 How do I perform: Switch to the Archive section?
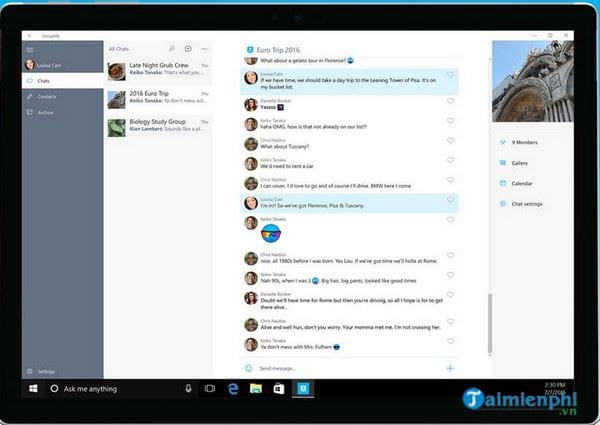click(45, 112)
